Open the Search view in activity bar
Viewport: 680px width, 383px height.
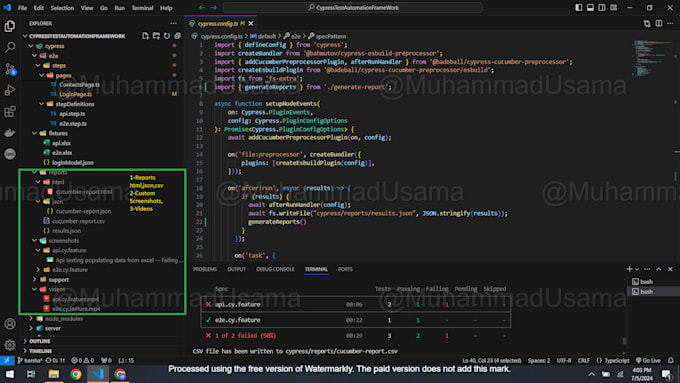tap(10, 47)
